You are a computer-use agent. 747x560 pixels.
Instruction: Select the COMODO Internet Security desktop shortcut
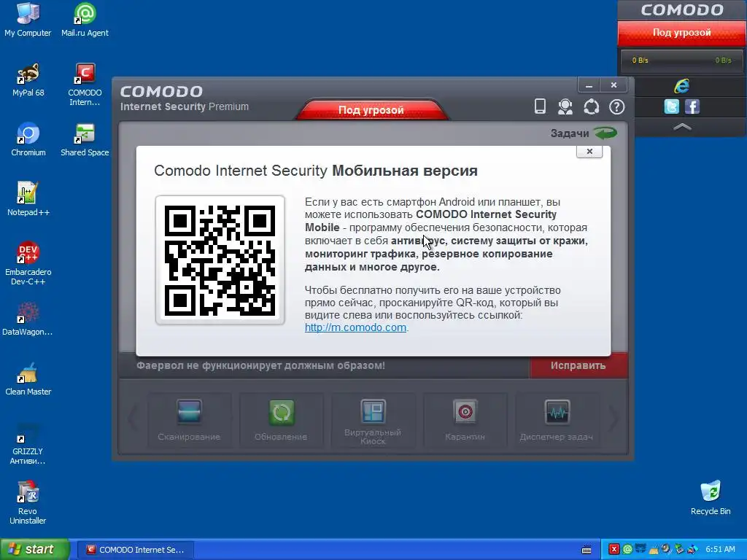[x=85, y=85]
